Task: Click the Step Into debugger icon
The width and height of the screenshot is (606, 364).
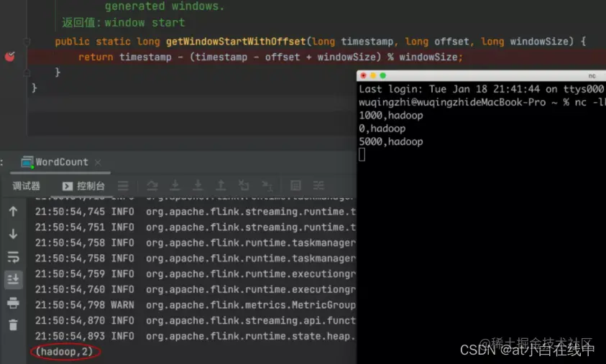Action: (175, 186)
